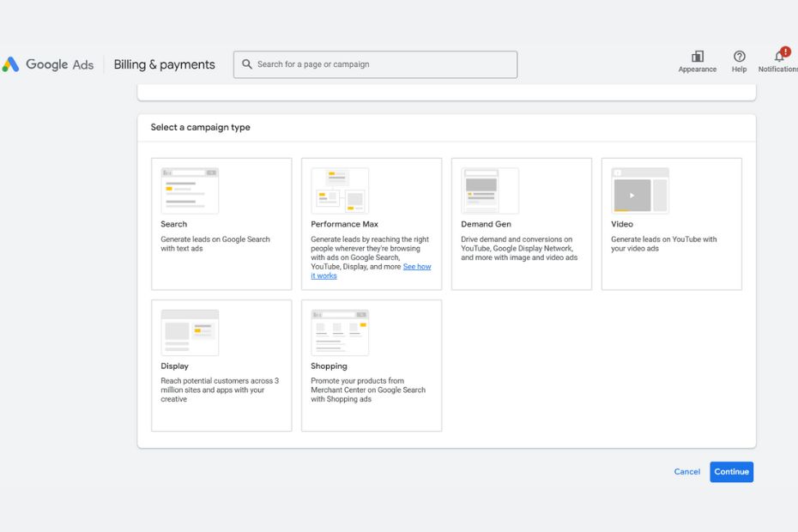Click the Search campaign illustration
This screenshot has width=798, height=532.
190,190
